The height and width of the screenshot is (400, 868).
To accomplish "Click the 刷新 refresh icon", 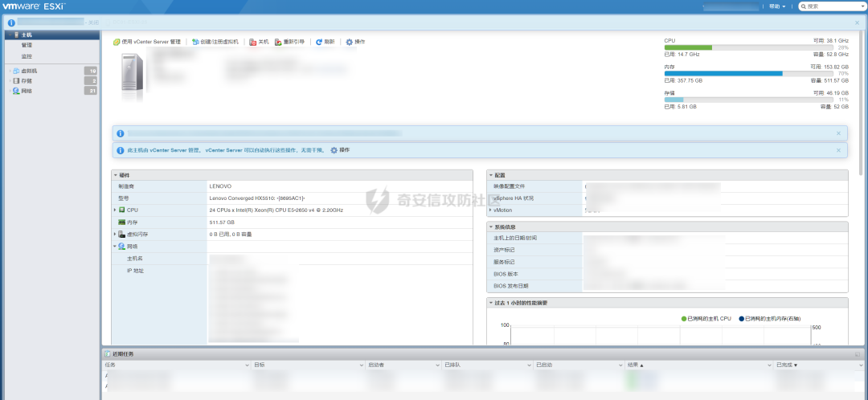I will point(319,42).
